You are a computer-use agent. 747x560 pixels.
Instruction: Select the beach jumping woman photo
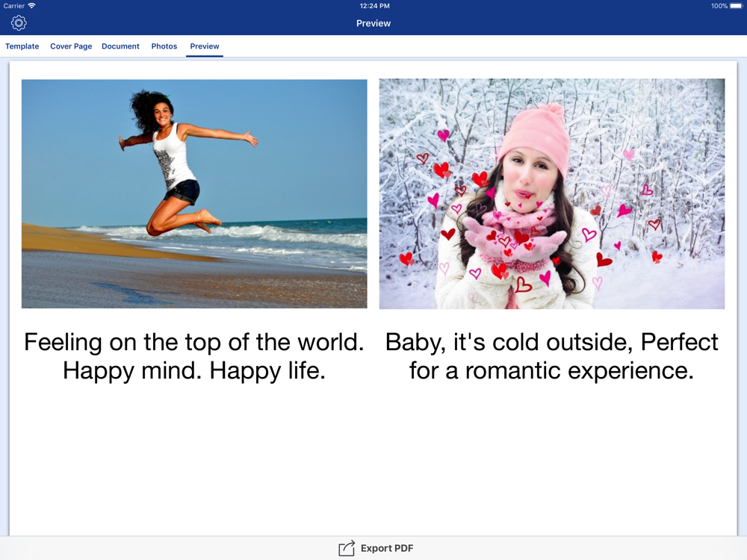tap(194, 194)
